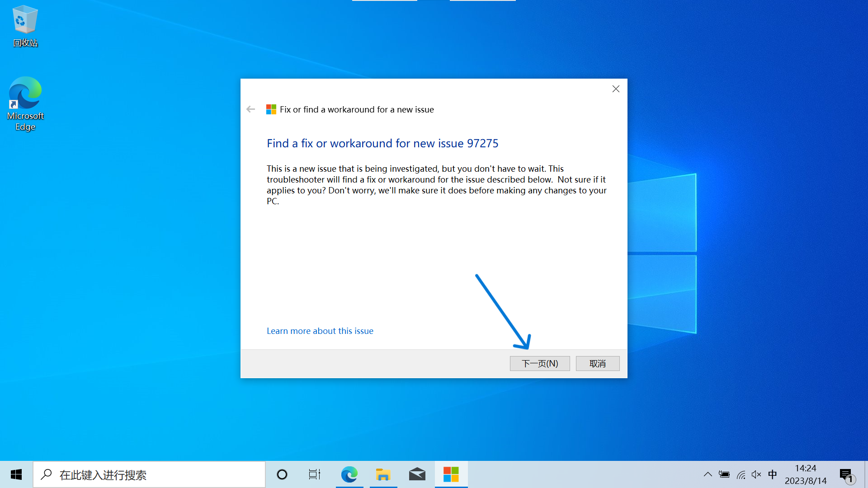Viewport: 868px width, 488px height.
Task: Select the troubleshooter app in taskbar
Action: (451, 474)
